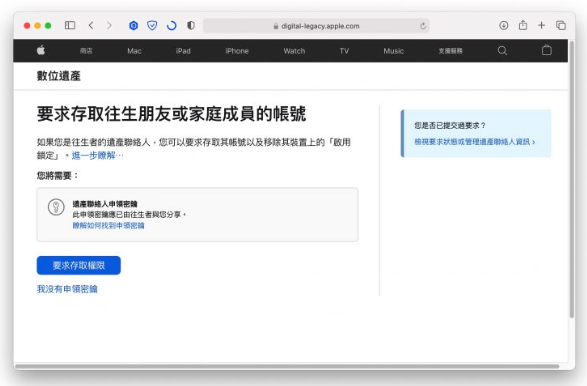Toggle the Safari sidebar

(x=70, y=25)
